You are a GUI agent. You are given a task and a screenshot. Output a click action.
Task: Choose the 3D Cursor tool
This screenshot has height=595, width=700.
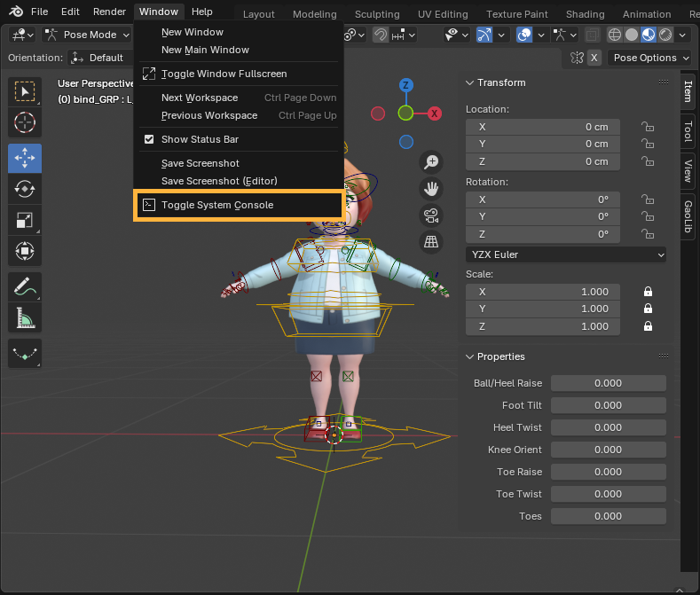pyautogui.click(x=25, y=121)
